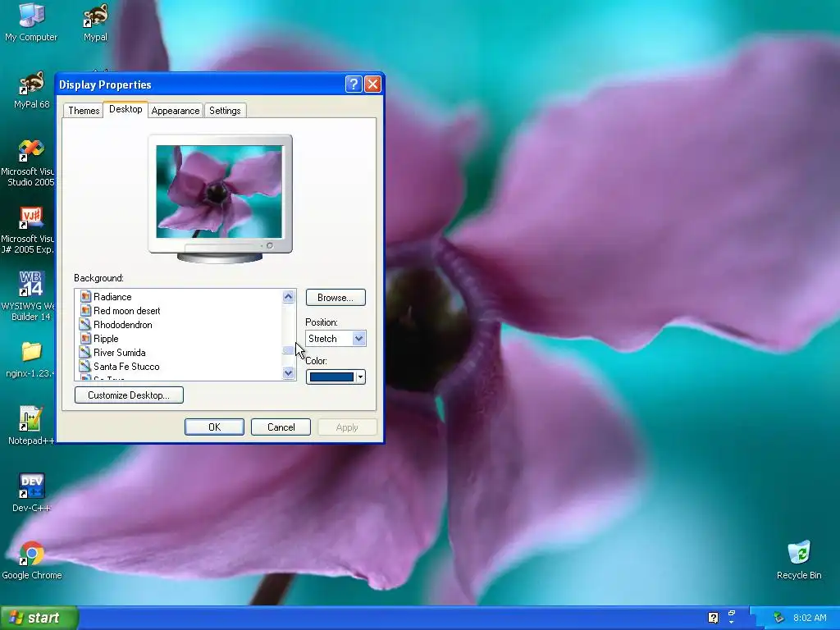Click the Radiance background file icon
The width and height of the screenshot is (840, 630).
click(x=85, y=296)
